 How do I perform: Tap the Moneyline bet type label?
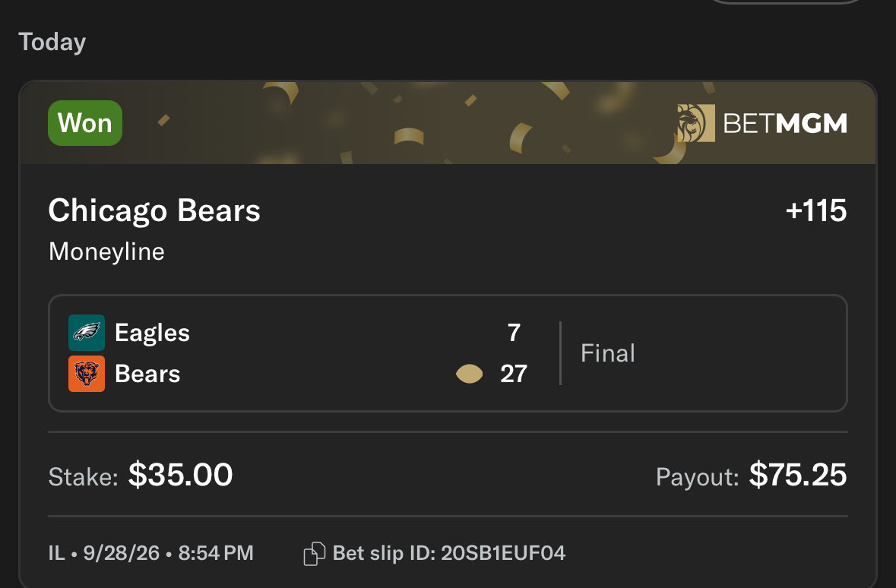click(107, 252)
